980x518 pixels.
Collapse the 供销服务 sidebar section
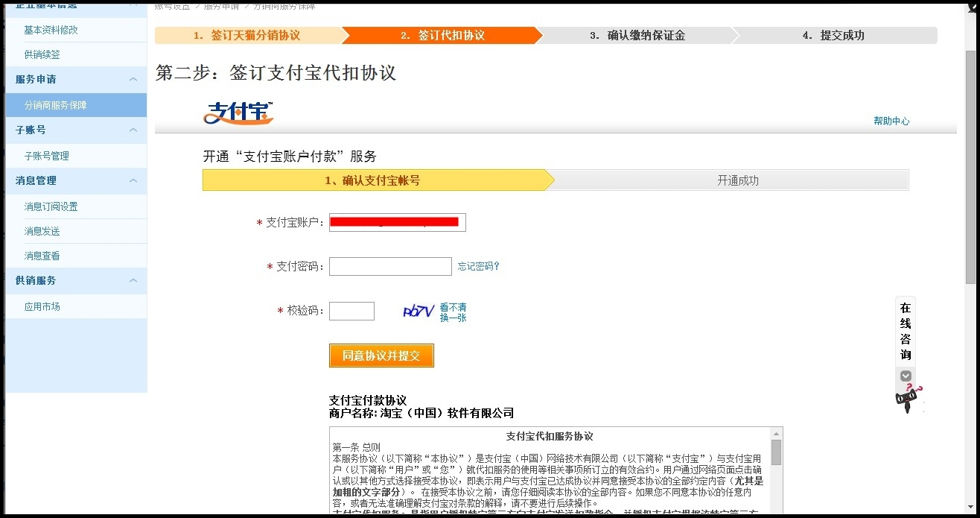click(x=133, y=281)
